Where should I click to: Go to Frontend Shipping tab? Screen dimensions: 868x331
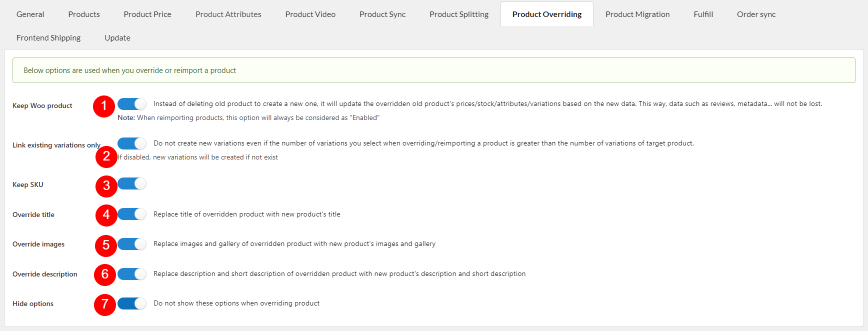48,37
